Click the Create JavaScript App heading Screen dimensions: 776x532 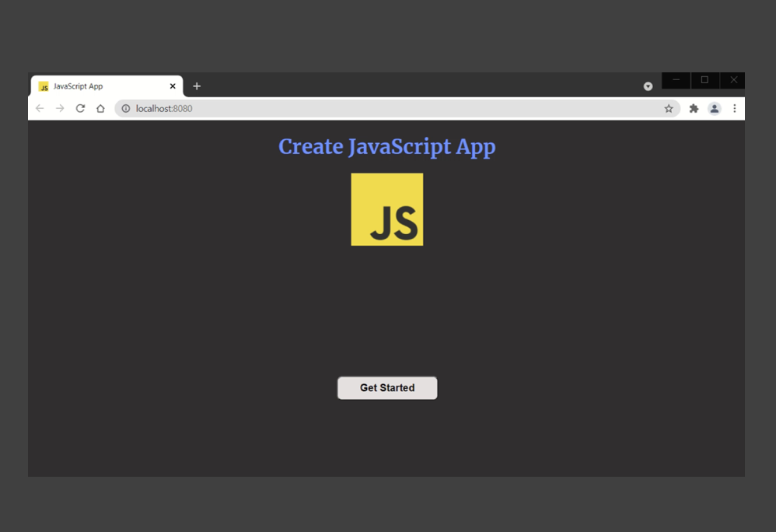click(x=386, y=146)
